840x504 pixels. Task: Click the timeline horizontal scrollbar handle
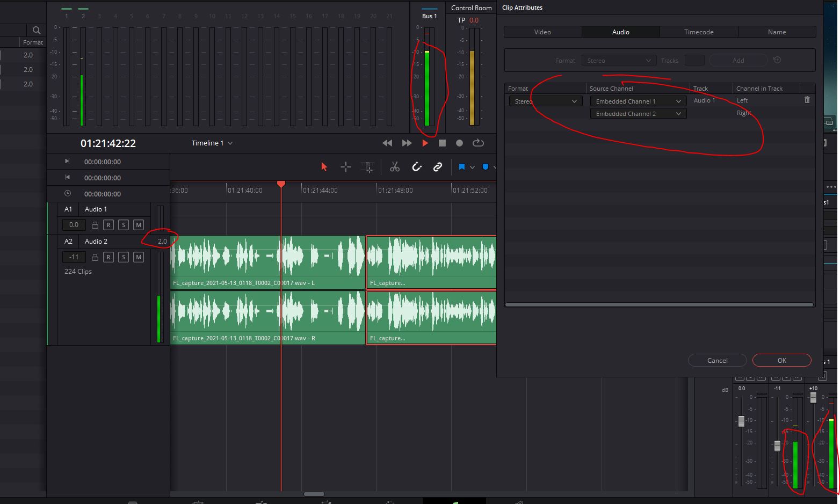(314, 494)
